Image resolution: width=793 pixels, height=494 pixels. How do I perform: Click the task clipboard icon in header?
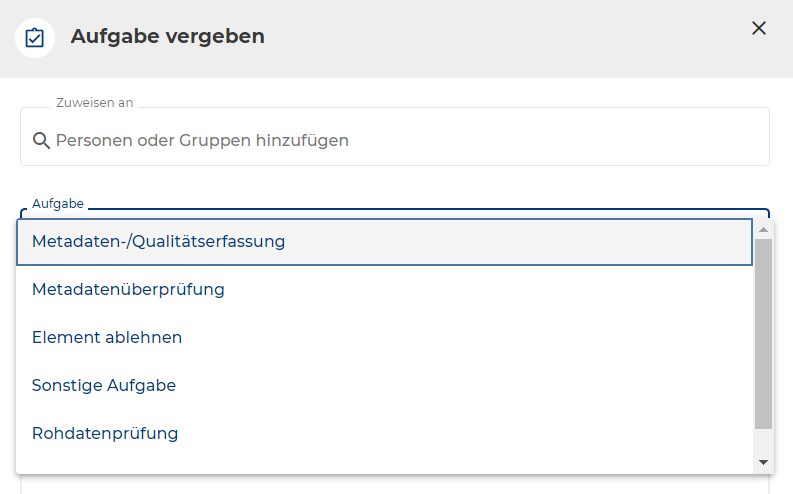click(x=35, y=38)
